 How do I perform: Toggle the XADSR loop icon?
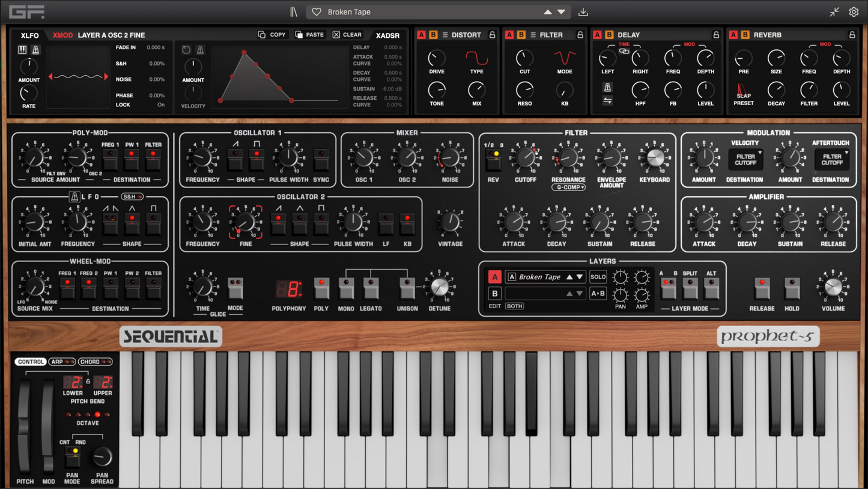(x=186, y=50)
